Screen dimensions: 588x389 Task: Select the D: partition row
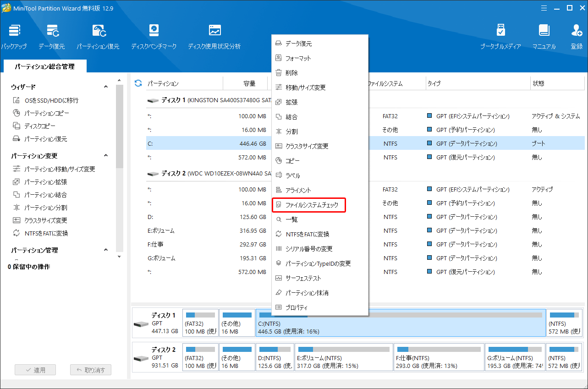tap(365, 217)
